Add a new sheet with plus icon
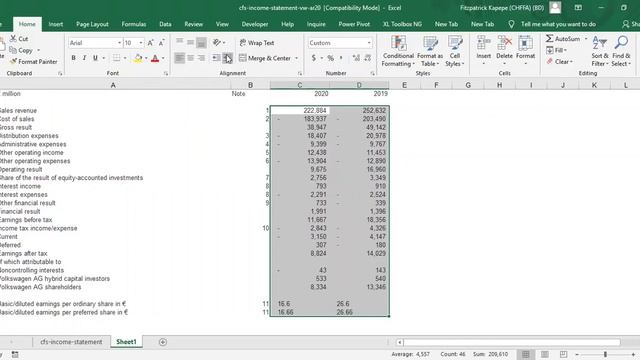The height and width of the screenshot is (360, 640). pyautogui.click(x=163, y=342)
